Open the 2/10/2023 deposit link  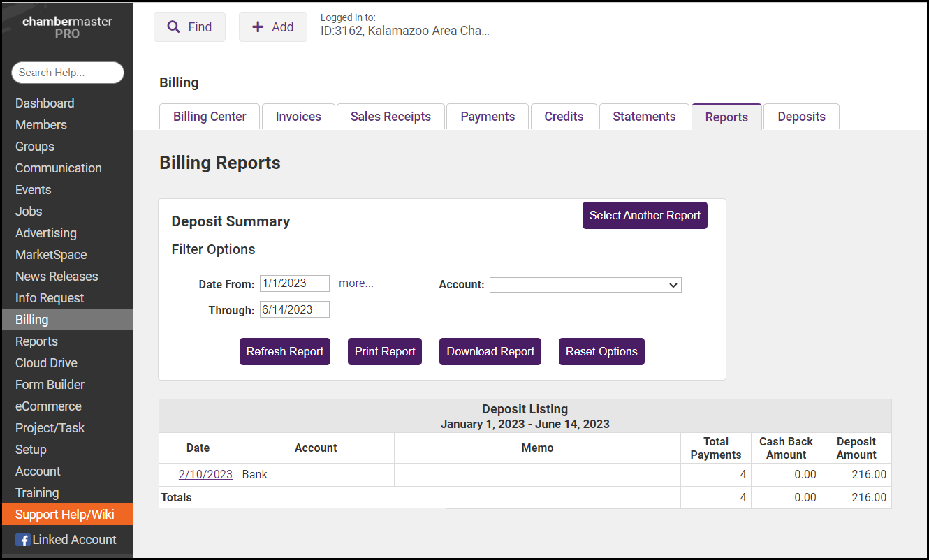(x=205, y=475)
